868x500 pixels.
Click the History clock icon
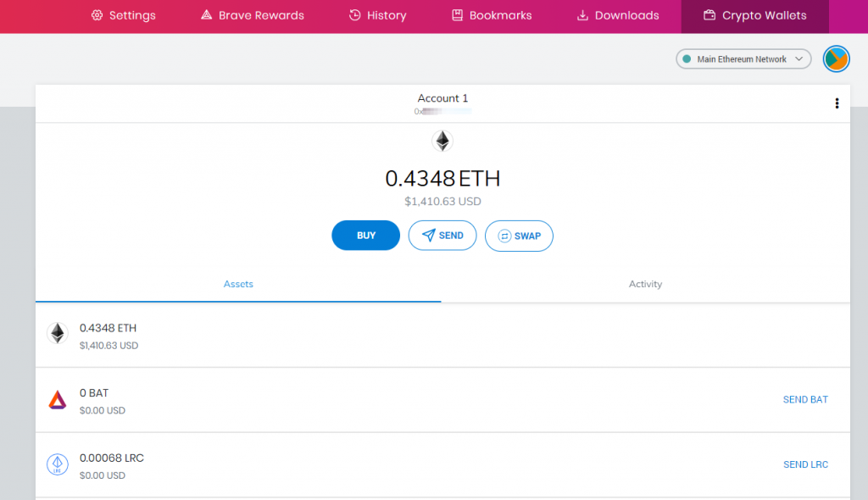355,15
